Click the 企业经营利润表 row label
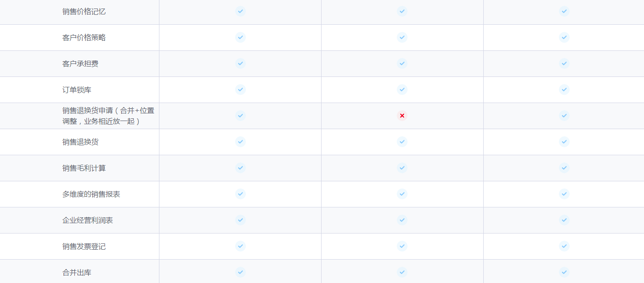The height and width of the screenshot is (283, 644). (x=88, y=220)
